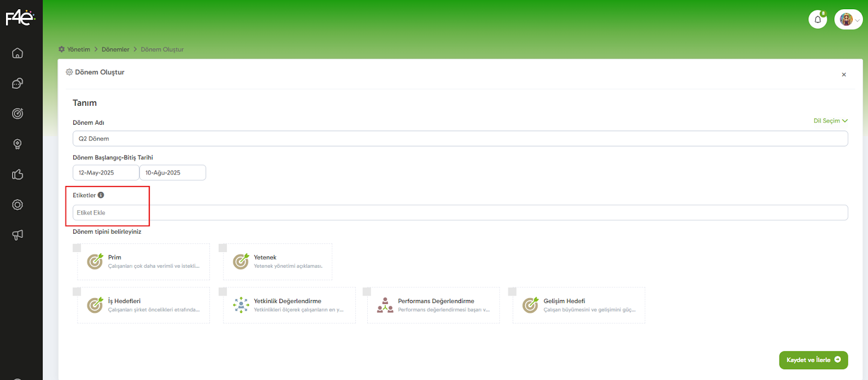Click Kaydet ve İlerle button
Viewport: 868px width, 380px height.
tap(813, 360)
